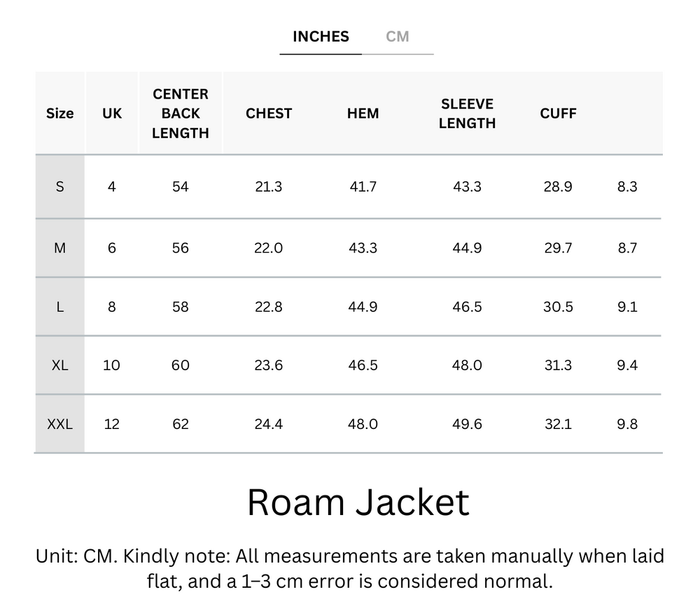Image resolution: width=700 pixels, height=613 pixels.
Task: Click the HEM column header
Action: click(363, 113)
